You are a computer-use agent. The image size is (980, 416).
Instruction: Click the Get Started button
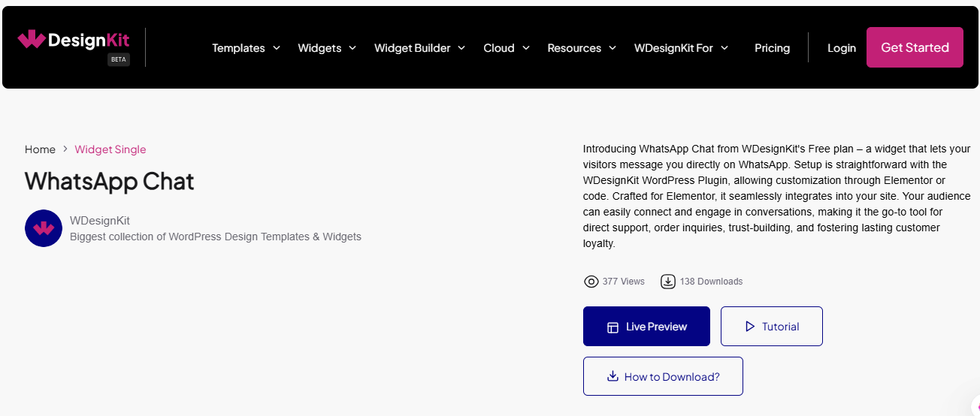click(x=915, y=47)
